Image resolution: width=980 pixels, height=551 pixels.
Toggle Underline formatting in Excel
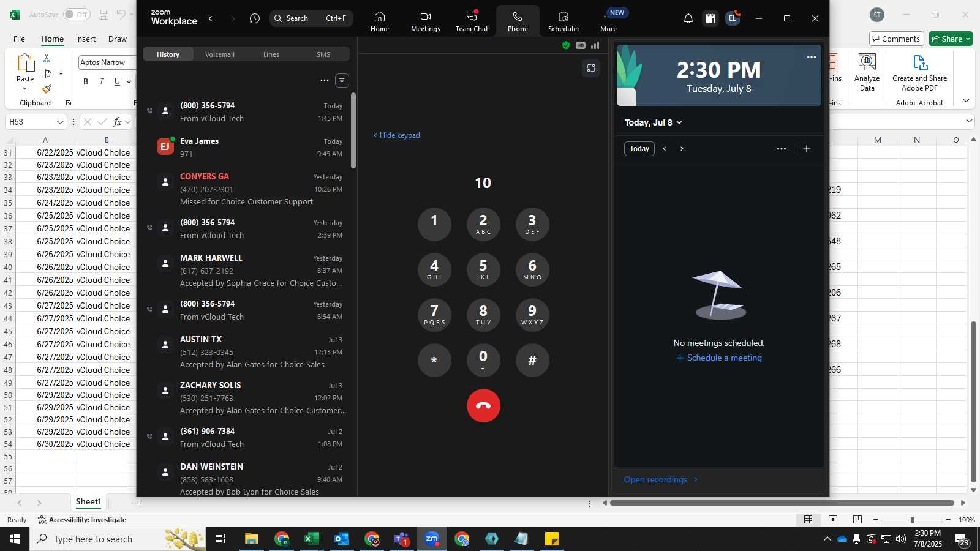[x=117, y=81]
